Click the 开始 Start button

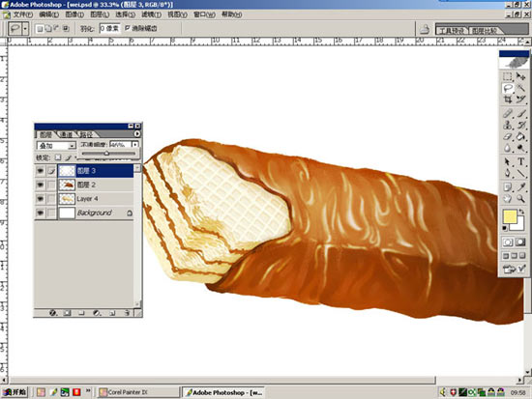coord(15,392)
